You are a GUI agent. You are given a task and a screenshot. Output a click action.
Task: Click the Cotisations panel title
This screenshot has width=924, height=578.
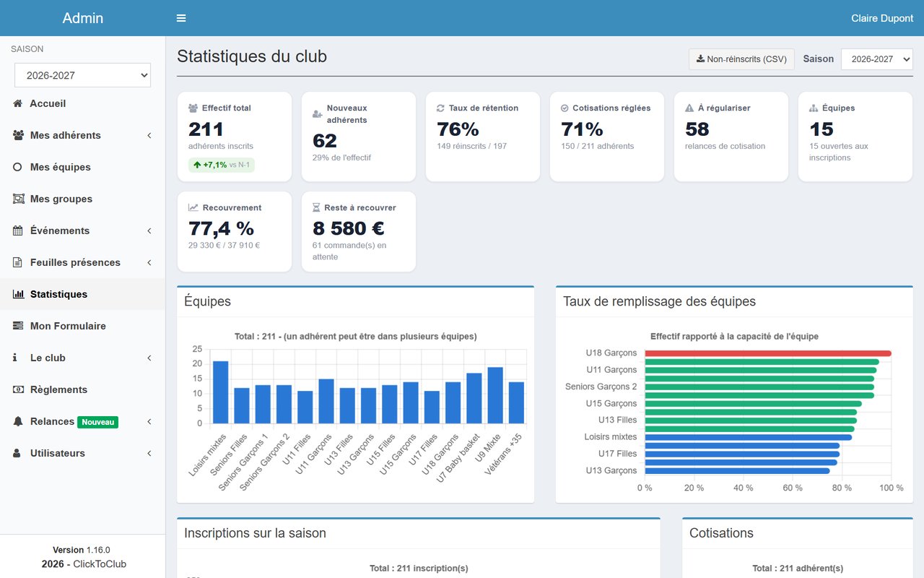point(721,533)
